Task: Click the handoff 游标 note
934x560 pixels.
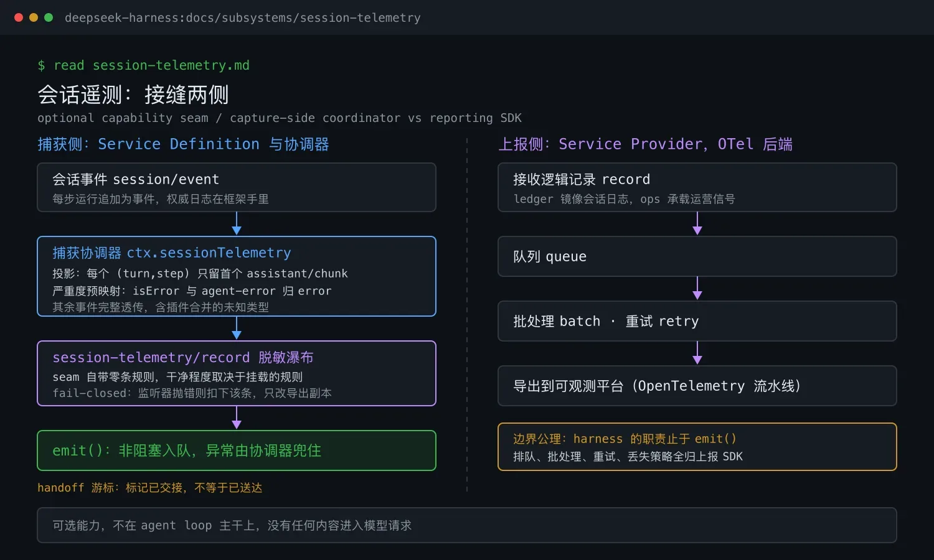Action: click(149, 487)
